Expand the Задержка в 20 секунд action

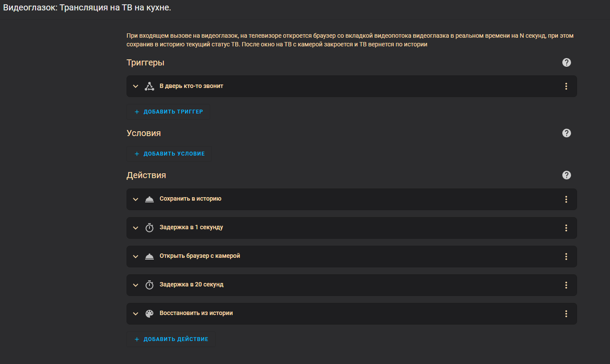[136, 285]
